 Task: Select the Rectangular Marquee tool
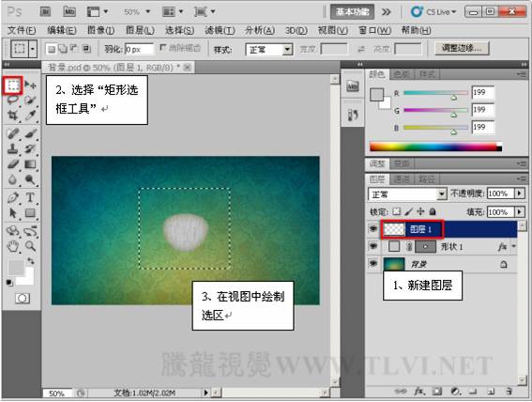(13, 85)
